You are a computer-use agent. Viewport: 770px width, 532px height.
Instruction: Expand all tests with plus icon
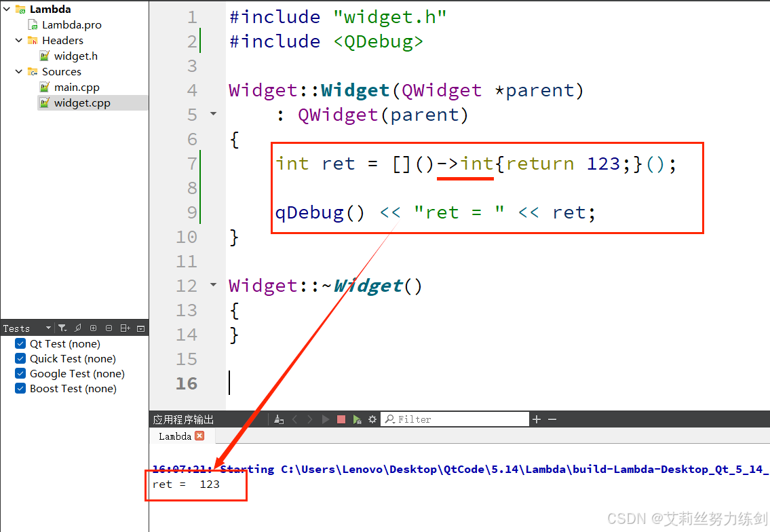tap(94, 328)
